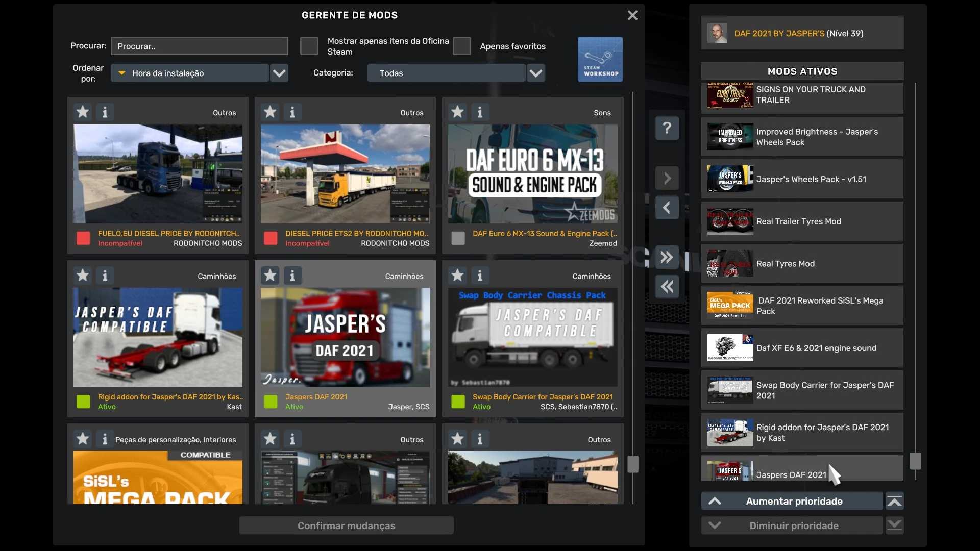Select DAF 2021 Reworked SiSL's Mega Pack
Image resolution: width=980 pixels, height=551 pixels.
802,306
